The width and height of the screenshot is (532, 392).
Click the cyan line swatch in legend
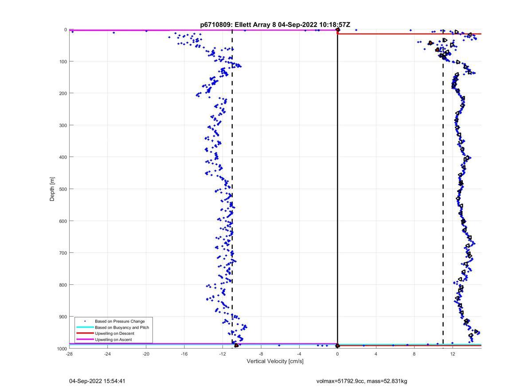85,327
